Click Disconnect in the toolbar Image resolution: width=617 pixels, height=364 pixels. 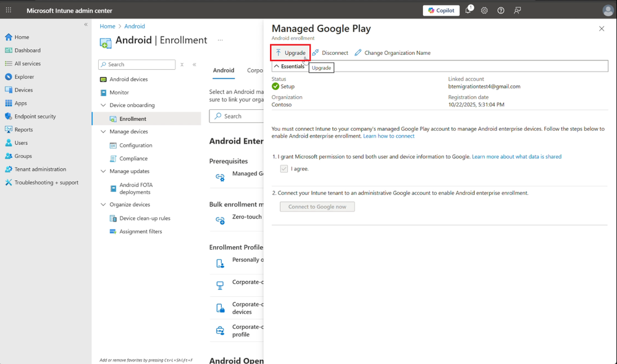click(x=330, y=52)
